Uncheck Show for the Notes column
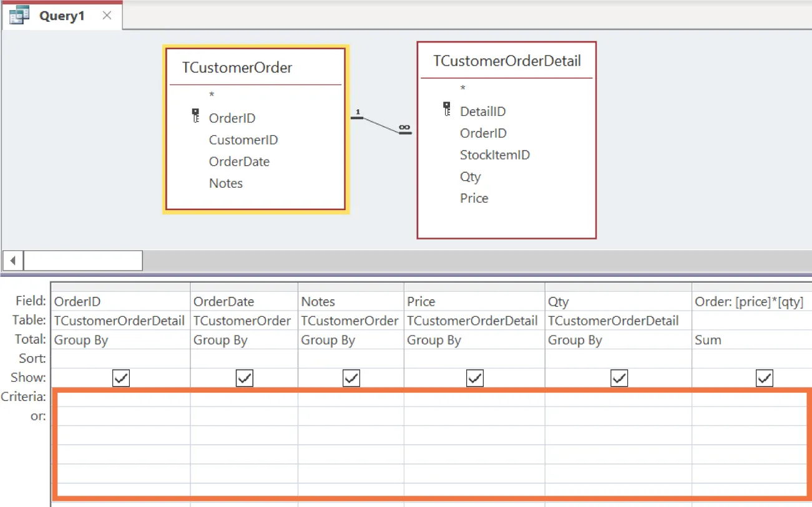 (x=351, y=377)
